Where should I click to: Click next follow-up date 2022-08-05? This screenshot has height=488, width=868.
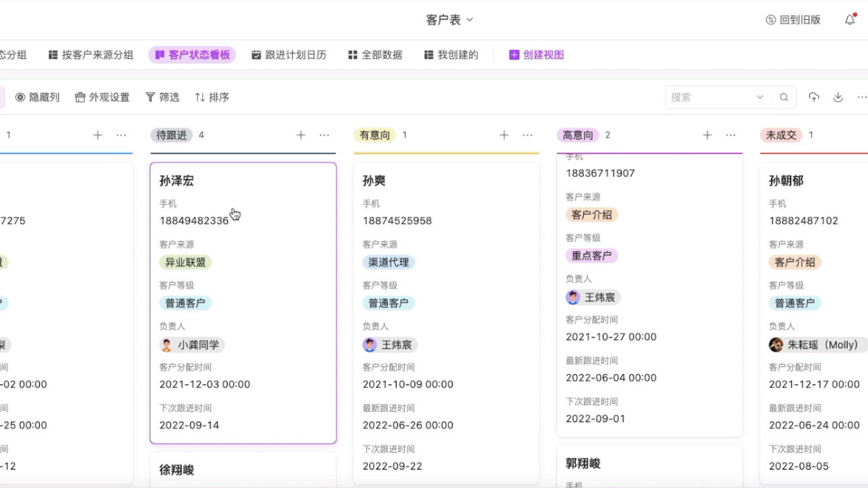[799, 466]
